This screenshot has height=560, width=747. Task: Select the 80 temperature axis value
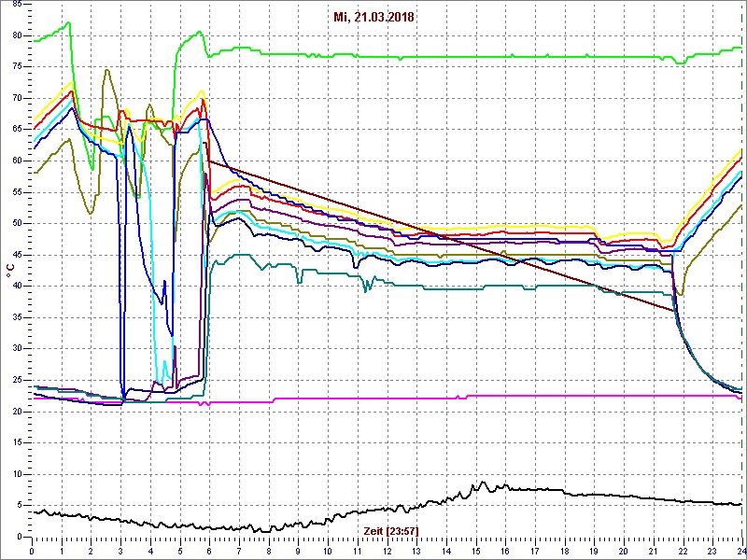pyautogui.click(x=18, y=35)
